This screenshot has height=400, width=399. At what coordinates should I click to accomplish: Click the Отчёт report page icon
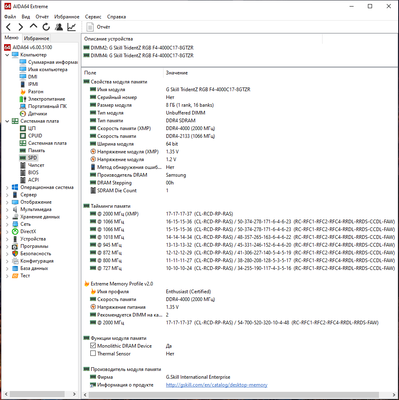click(90, 27)
